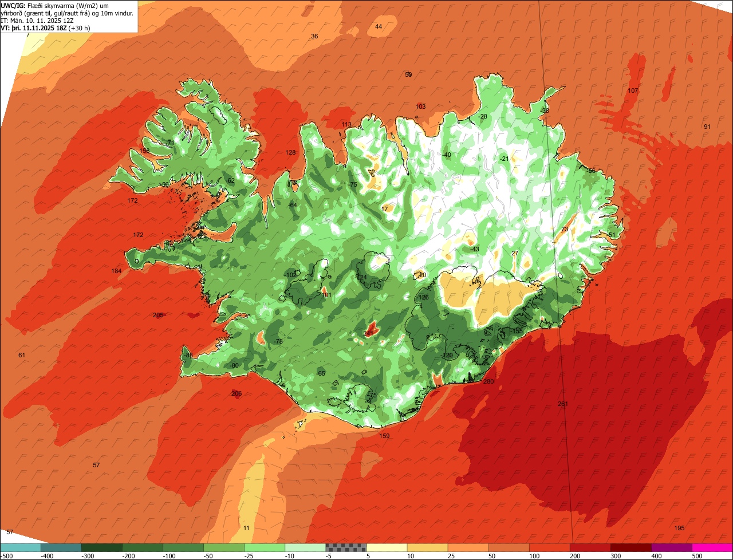
Task: Click the map value -64
Action: point(293,205)
